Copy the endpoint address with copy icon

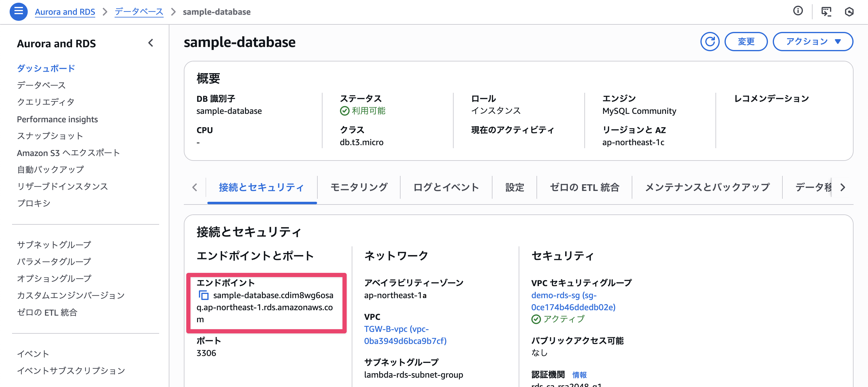(203, 295)
